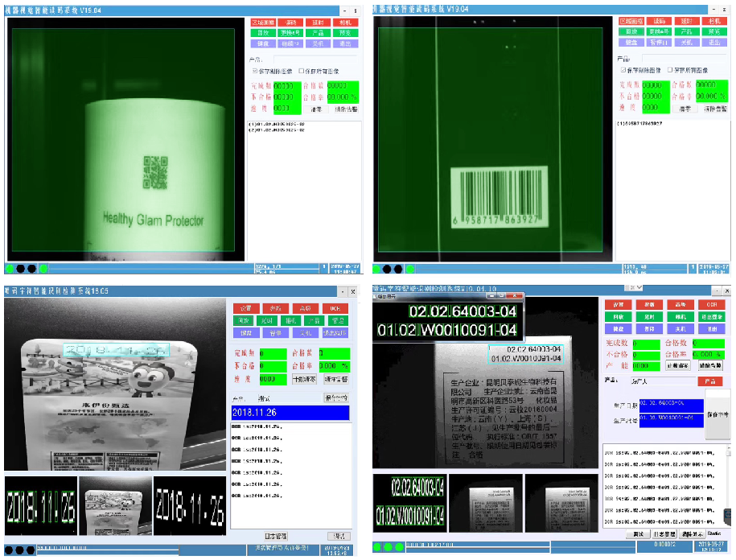Click 清零 reset button in QR code window
The image size is (736, 560).
(x=315, y=108)
